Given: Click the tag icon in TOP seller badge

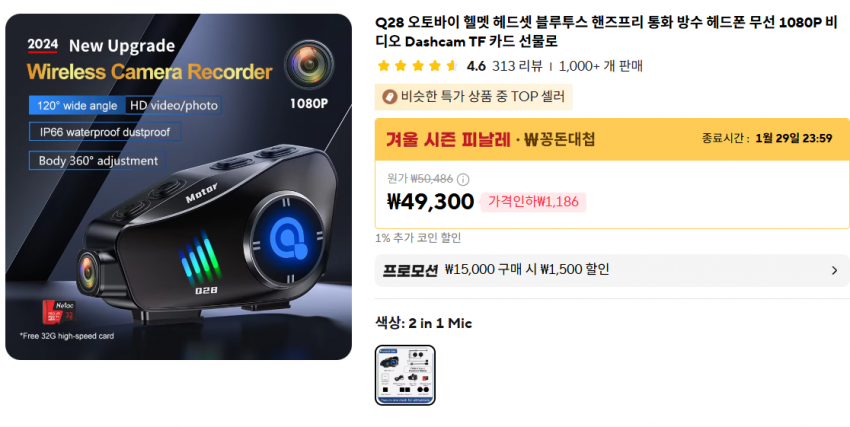Looking at the screenshot, I should 389,97.
